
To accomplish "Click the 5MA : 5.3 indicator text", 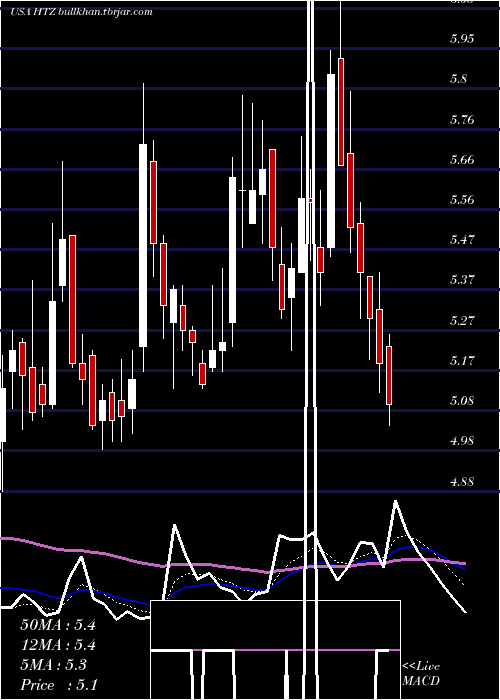I will point(54,665).
